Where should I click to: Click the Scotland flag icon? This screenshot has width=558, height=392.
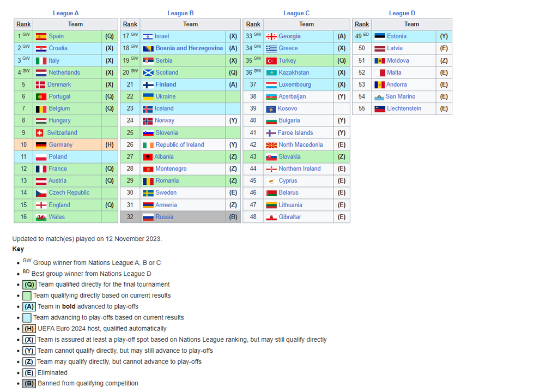[148, 73]
